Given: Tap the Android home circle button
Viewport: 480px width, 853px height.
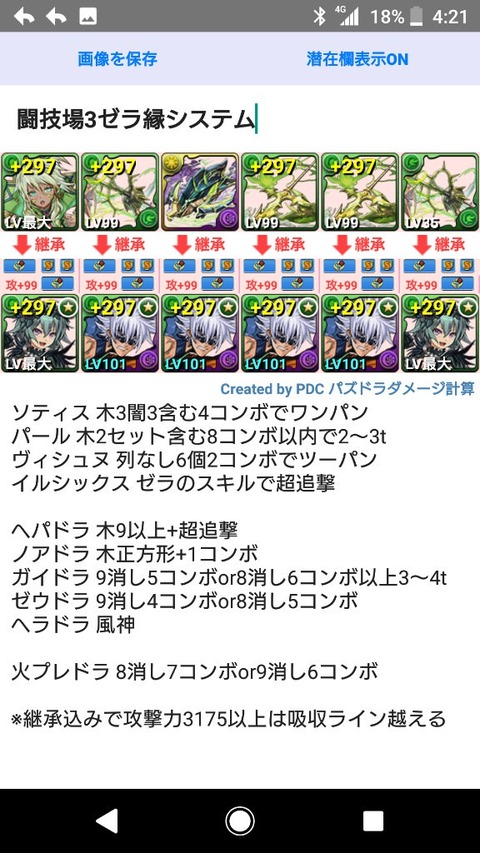Looking at the screenshot, I should coord(240,821).
